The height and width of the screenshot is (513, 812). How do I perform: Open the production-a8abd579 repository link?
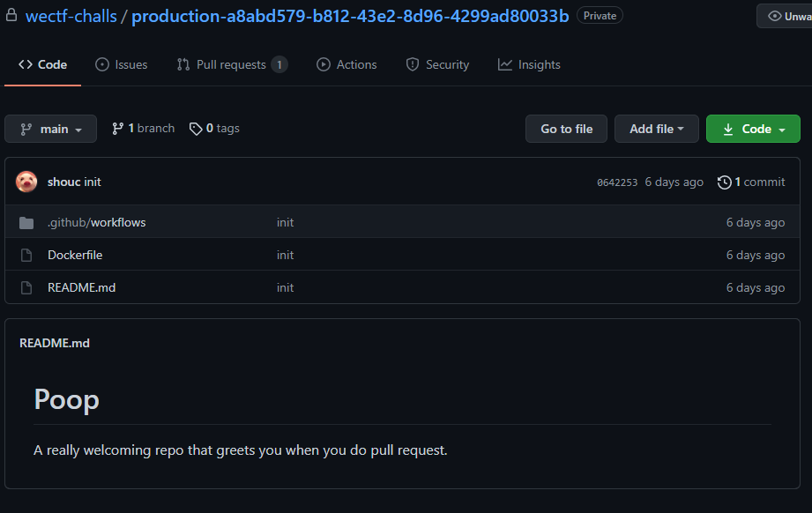(350, 16)
